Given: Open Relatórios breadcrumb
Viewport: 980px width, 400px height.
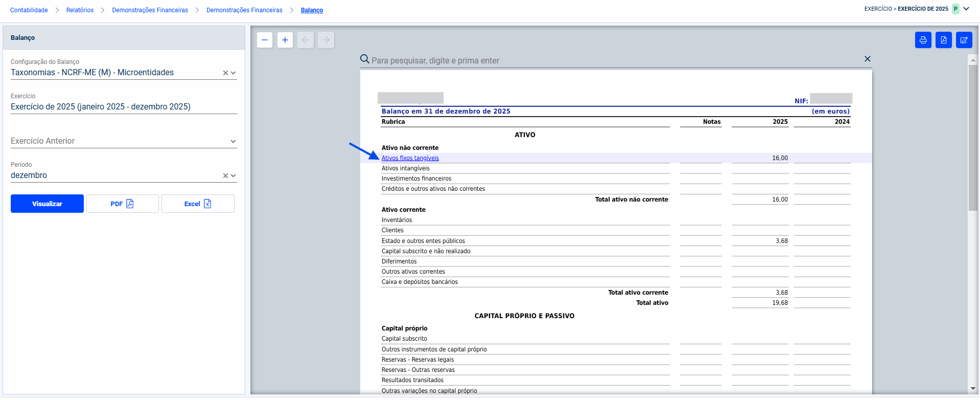Looking at the screenshot, I should point(80,10).
